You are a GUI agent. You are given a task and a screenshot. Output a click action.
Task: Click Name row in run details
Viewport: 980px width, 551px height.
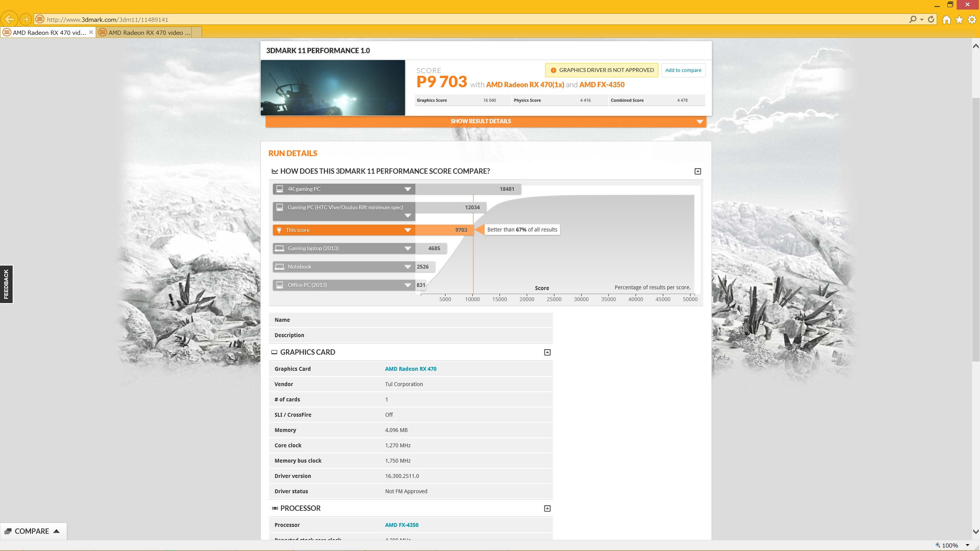(411, 320)
